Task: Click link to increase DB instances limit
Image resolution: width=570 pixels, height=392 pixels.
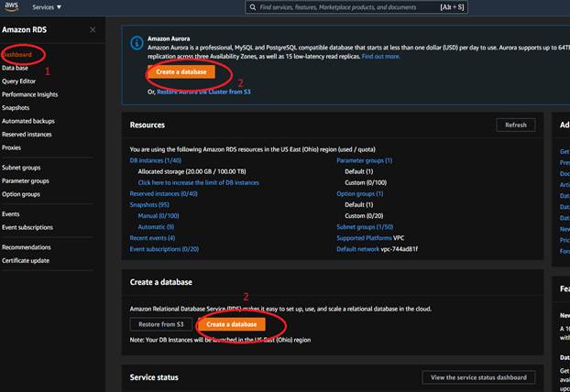Action: (199, 183)
